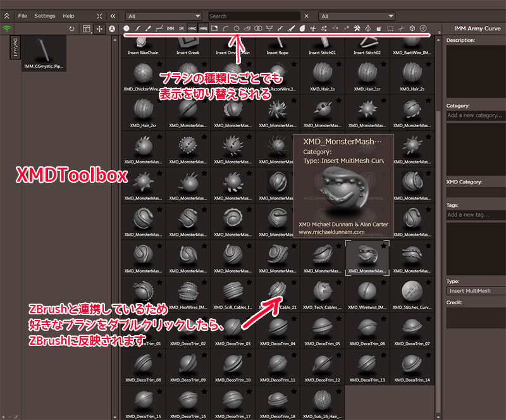
Task: Toggle the move cross-arrows mode button
Action: click(x=99, y=28)
